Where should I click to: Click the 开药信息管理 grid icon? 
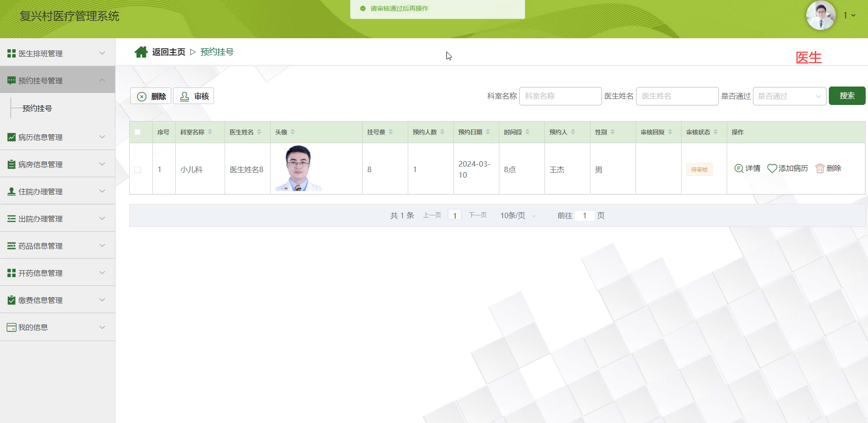tap(12, 273)
